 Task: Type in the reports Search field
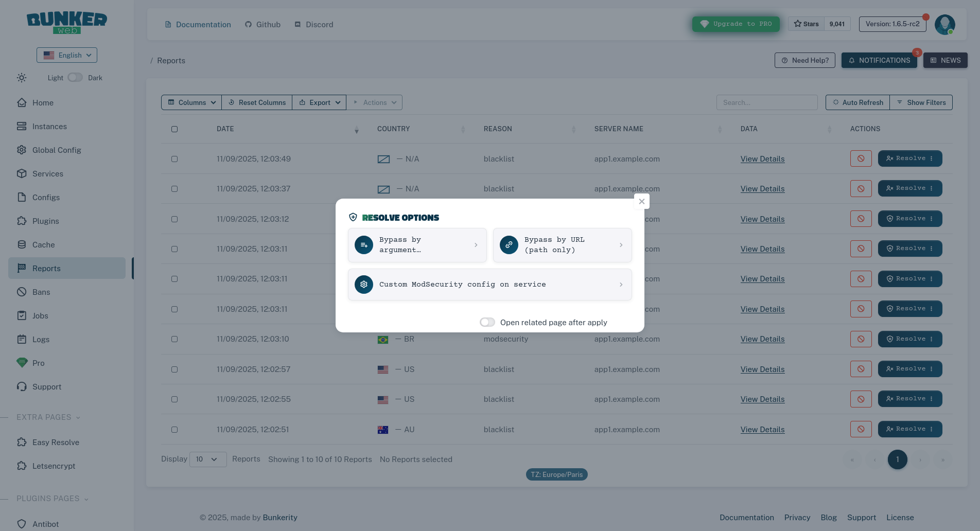[x=767, y=102]
